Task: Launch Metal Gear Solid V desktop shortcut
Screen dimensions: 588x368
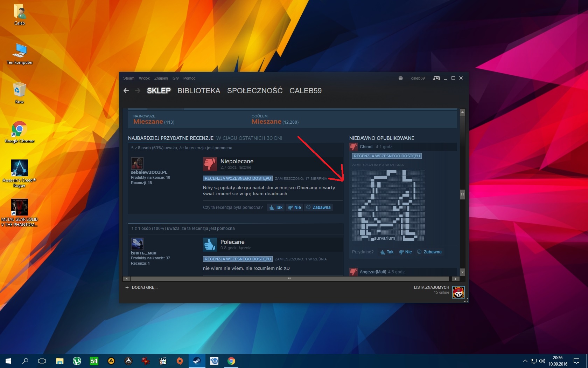Action: (x=20, y=213)
